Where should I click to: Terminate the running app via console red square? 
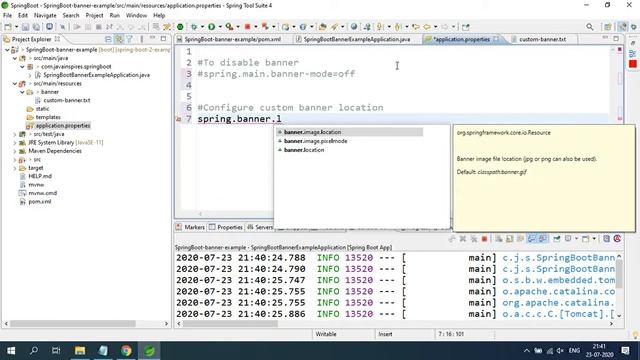click(484, 239)
